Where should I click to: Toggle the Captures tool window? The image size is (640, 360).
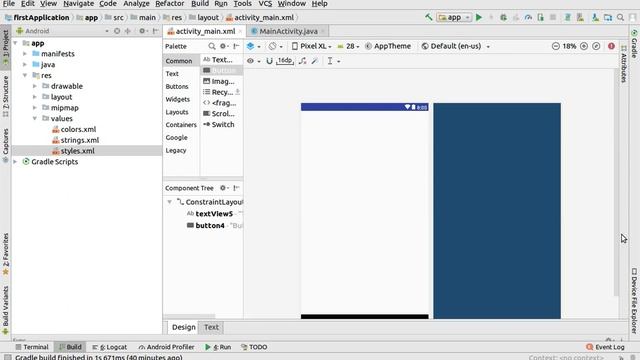point(5,145)
